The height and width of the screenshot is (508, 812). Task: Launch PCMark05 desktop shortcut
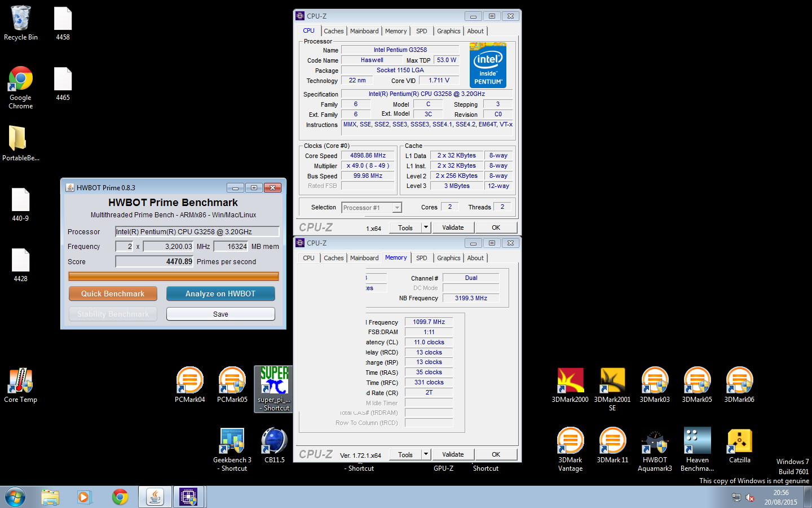pyautogui.click(x=232, y=385)
